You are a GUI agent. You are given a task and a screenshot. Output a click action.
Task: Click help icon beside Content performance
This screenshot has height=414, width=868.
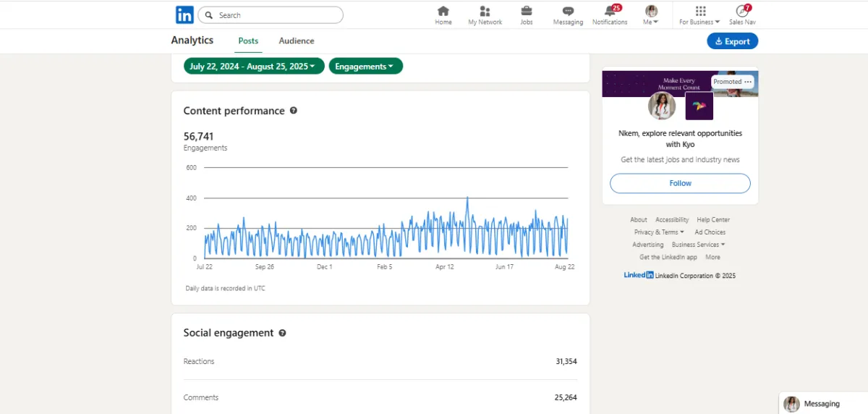tap(293, 111)
